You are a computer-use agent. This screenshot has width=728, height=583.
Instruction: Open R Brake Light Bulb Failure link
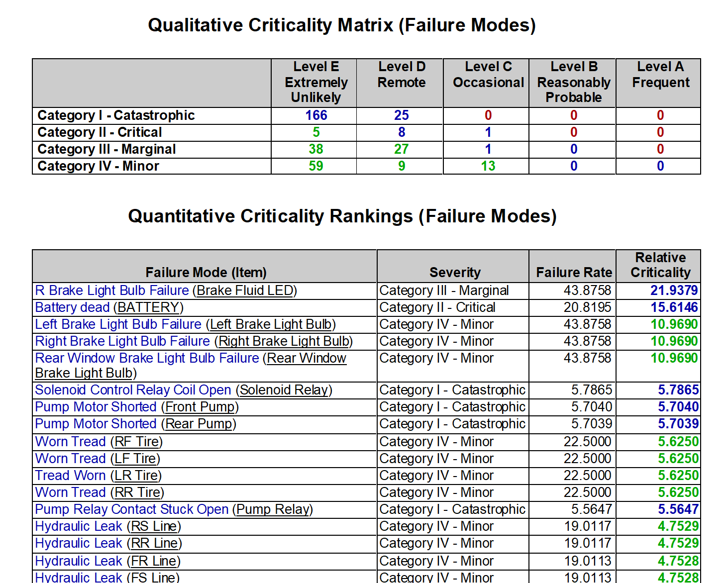coord(112,291)
